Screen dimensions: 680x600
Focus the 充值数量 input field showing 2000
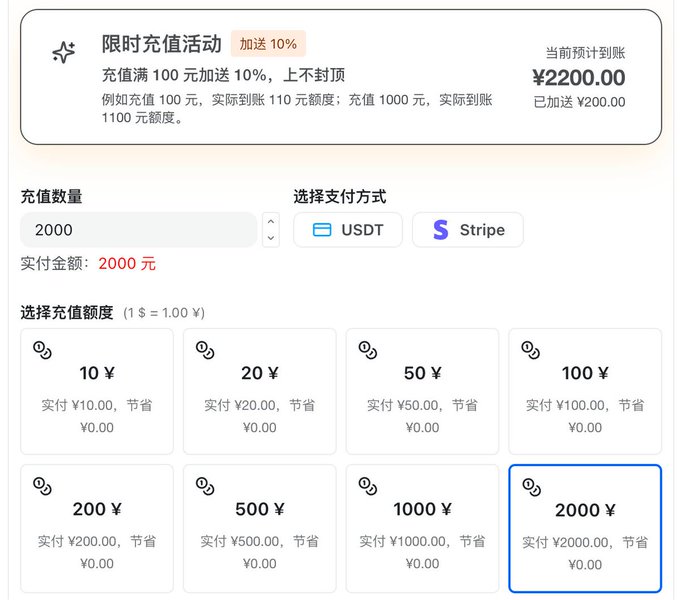click(x=139, y=230)
